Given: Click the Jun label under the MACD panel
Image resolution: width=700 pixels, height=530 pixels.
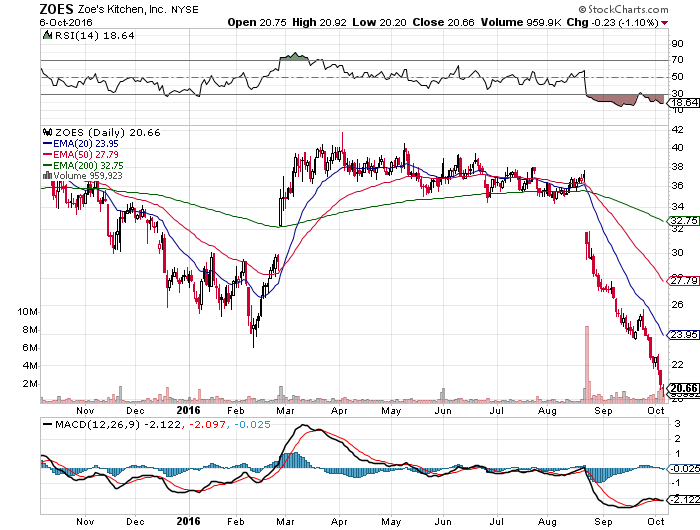Looking at the screenshot, I should click(443, 522).
